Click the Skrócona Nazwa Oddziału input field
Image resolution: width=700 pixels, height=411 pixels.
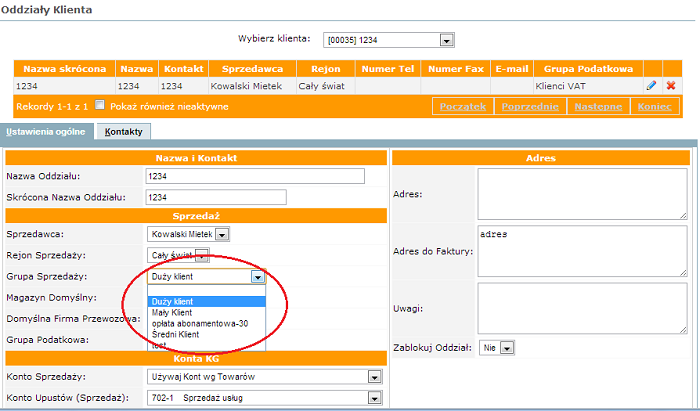(x=216, y=197)
